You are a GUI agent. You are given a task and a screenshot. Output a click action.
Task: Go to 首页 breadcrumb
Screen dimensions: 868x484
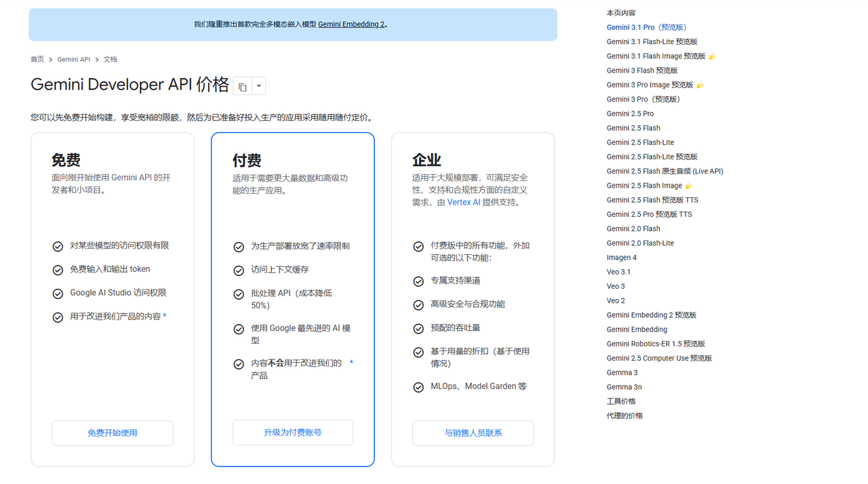coord(37,60)
